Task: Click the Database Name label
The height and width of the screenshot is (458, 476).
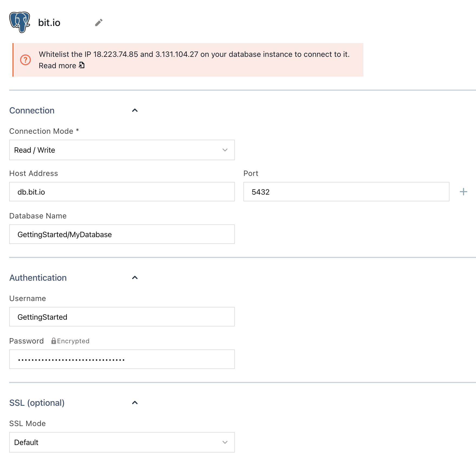Action: (x=38, y=216)
